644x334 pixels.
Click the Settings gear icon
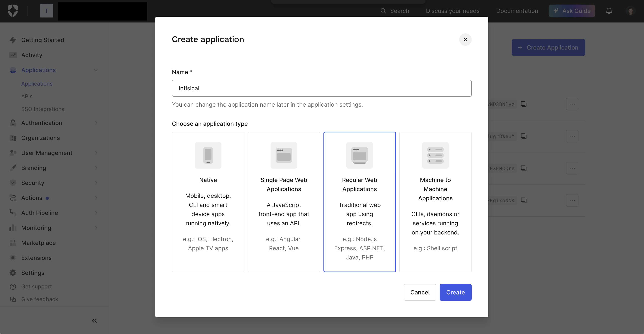[13, 273]
